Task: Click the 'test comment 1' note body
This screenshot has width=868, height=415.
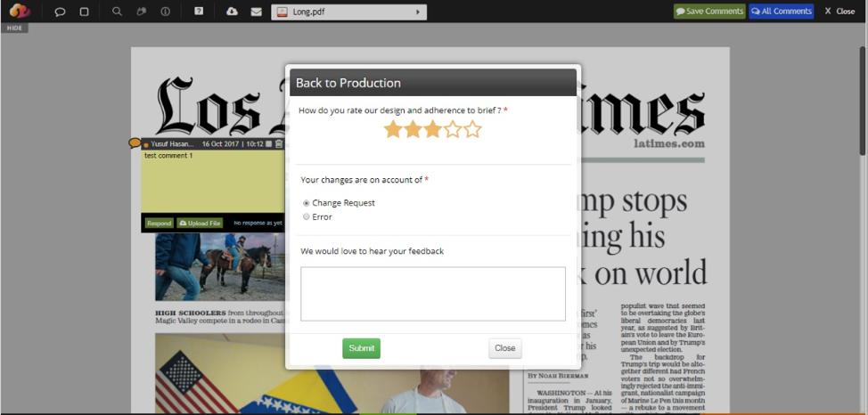Action: tap(213, 182)
